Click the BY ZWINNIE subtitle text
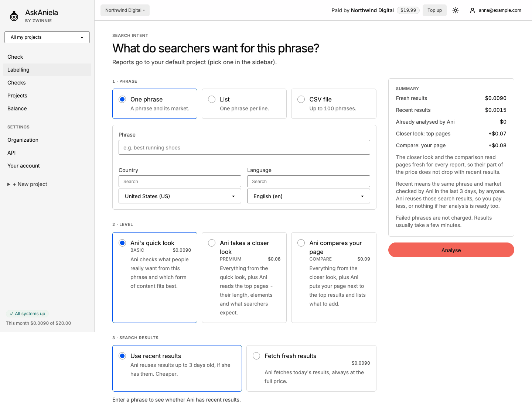The height and width of the screenshot is (406, 532). 38,21
